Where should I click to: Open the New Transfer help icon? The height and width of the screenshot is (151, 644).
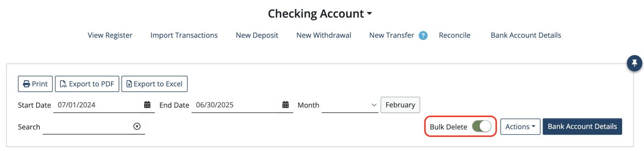pos(423,36)
